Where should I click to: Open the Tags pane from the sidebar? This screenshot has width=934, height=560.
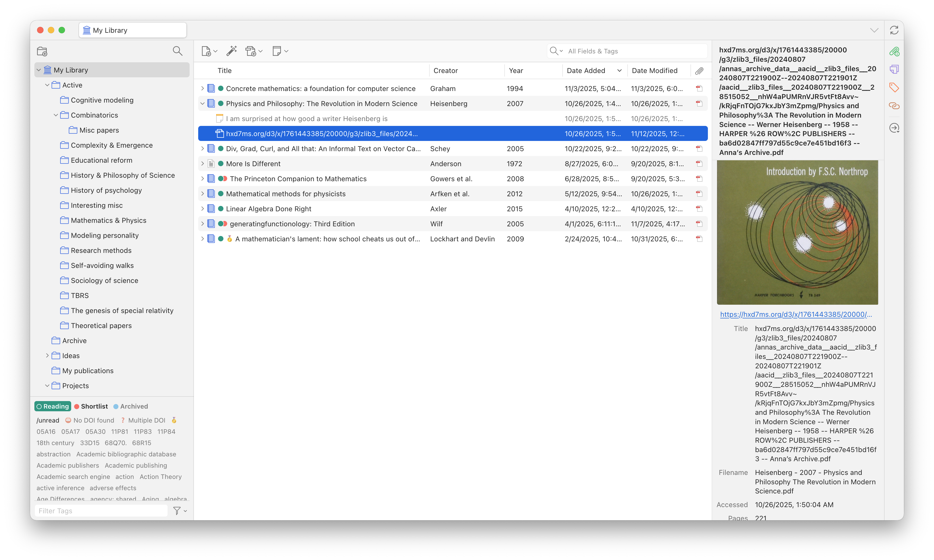[894, 88]
